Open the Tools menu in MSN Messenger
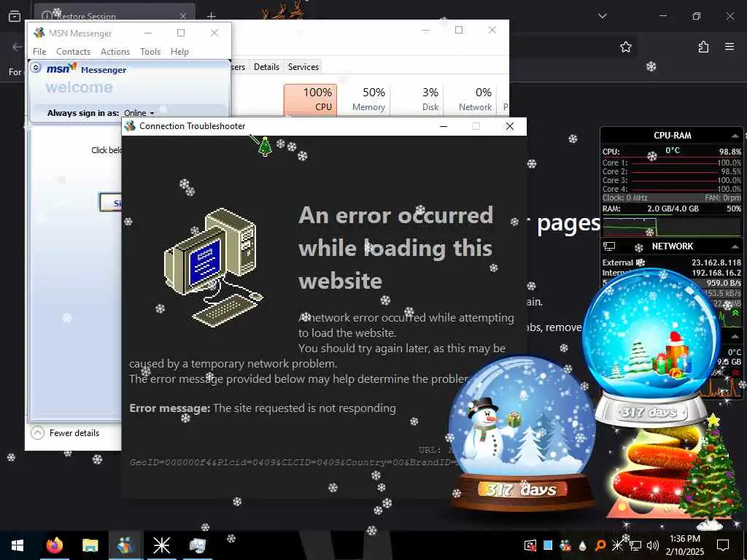The image size is (747, 560). click(150, 52)
